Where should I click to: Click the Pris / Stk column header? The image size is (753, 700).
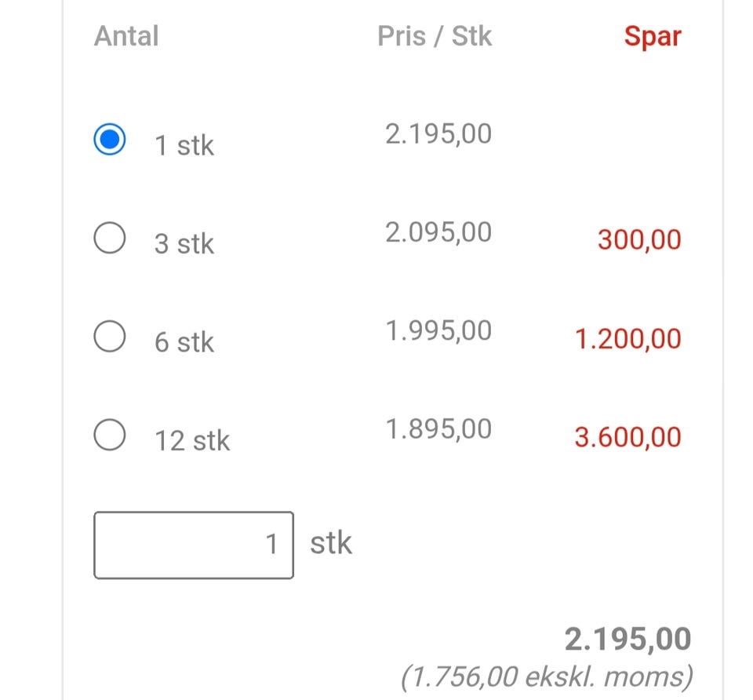click(x=435, y=36)
